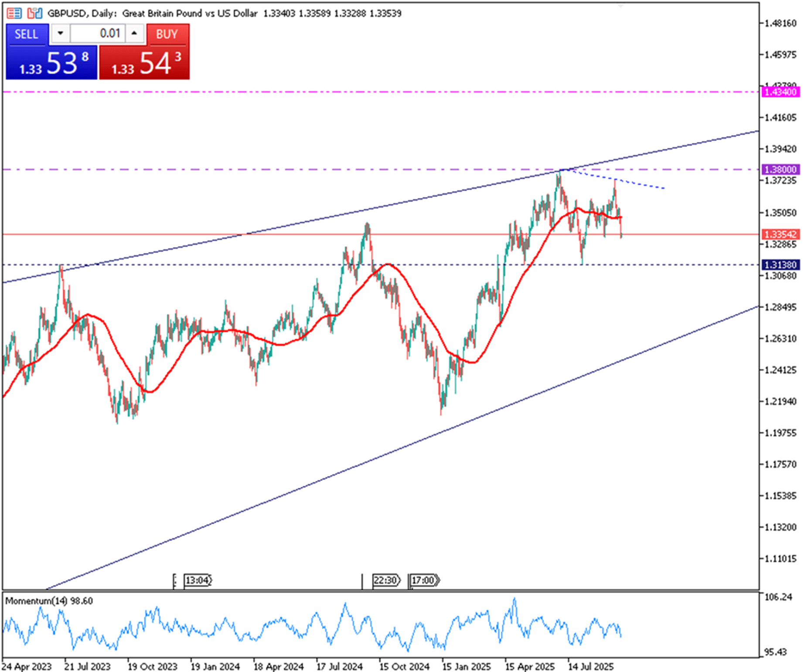Click the red 1.33 54 buy price tile

coord(144,63)
